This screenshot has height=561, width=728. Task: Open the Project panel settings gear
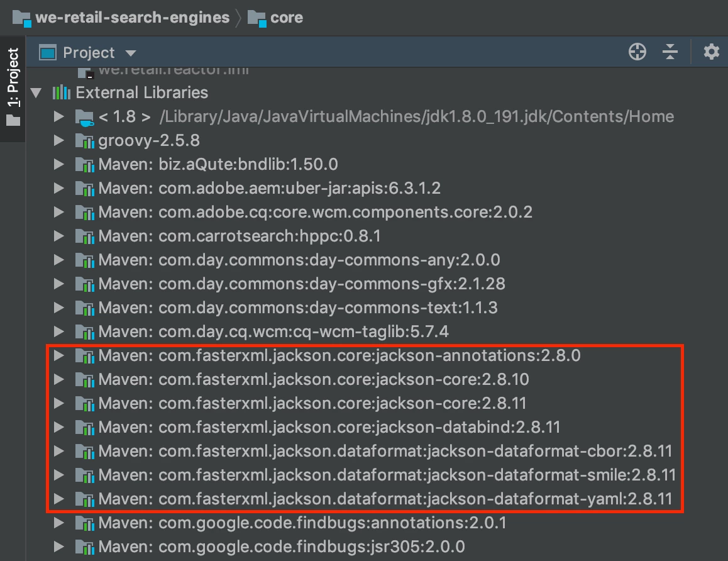coord(711,52)
